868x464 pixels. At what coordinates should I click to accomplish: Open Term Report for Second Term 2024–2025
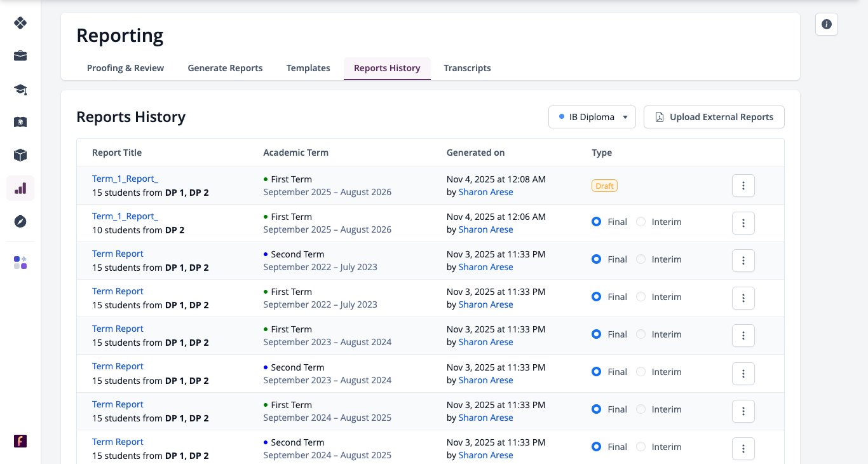[x=118, y=442]
